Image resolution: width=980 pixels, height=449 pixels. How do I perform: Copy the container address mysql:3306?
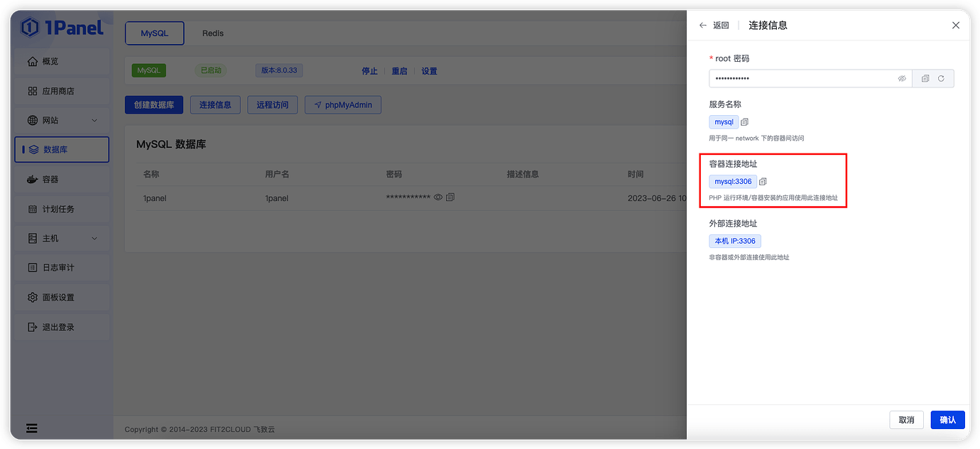(763, 182)
